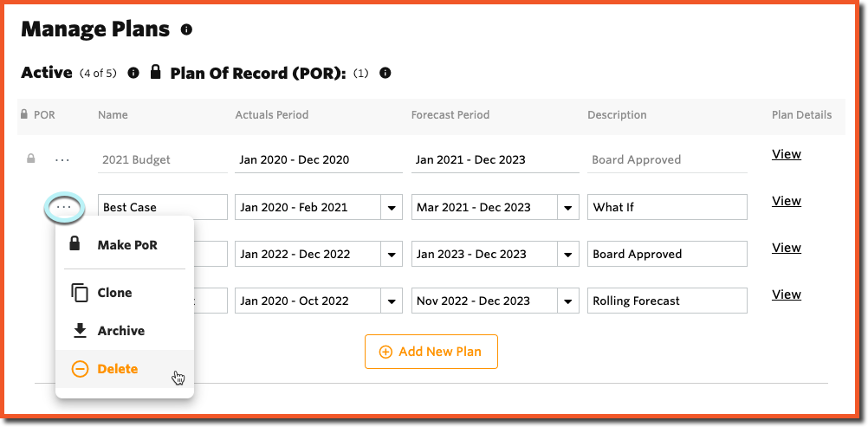
Task: Click info icon after Plan Of Record count
Action: point(385,73)
